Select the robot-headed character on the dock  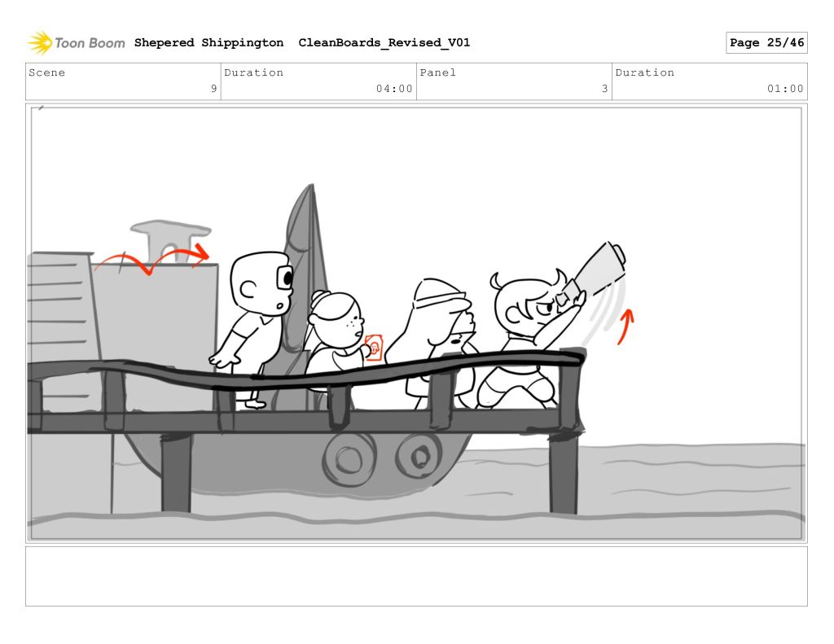[x=254, y=309]
